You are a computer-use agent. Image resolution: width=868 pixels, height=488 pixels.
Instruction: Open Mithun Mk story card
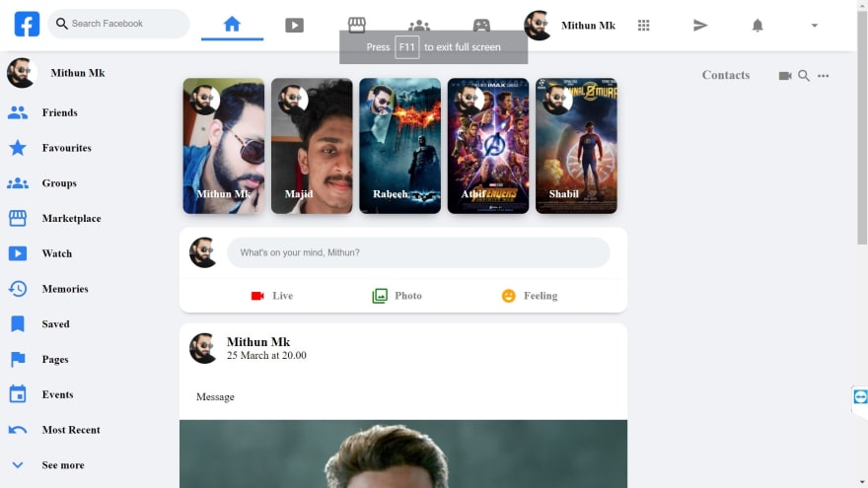tap(224, 146)
